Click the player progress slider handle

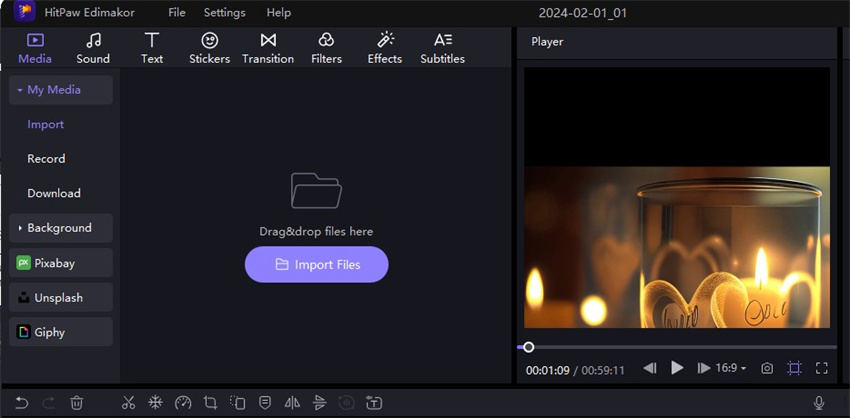tap(529, 347)
